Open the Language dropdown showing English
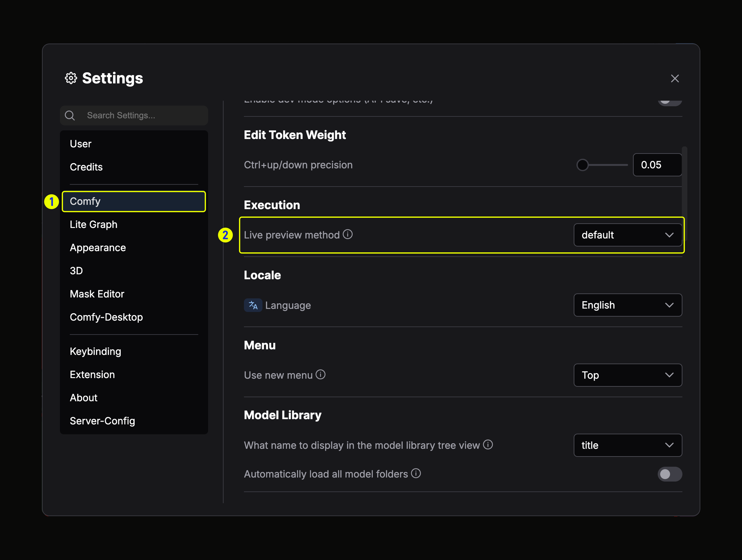 point(627,305)
